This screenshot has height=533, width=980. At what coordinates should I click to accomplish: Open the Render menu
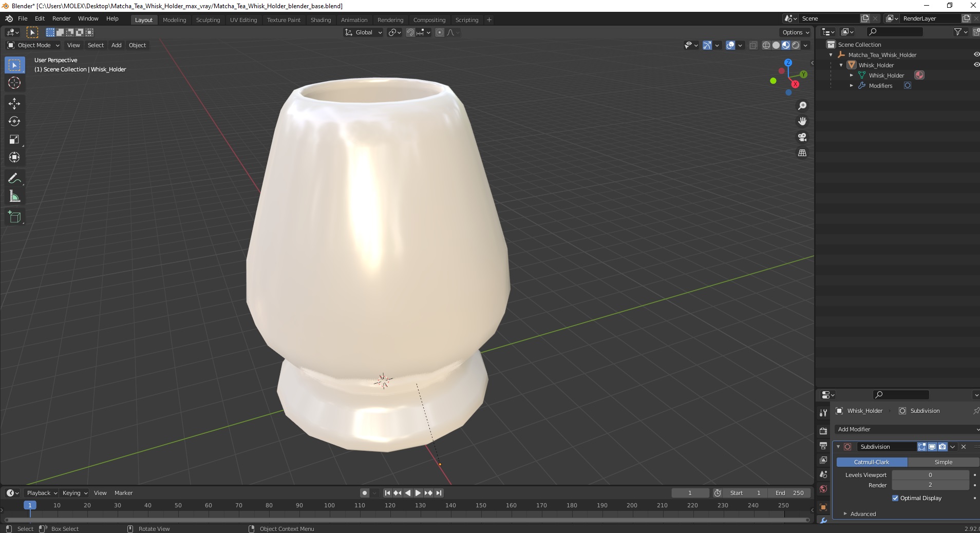tap(61, 18)
